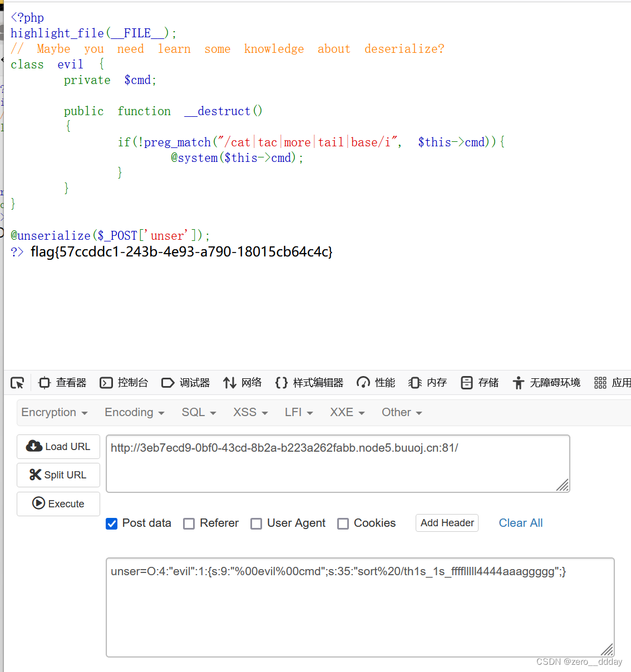
Task: Click the Console (控制台) icon
Action: 106,383
